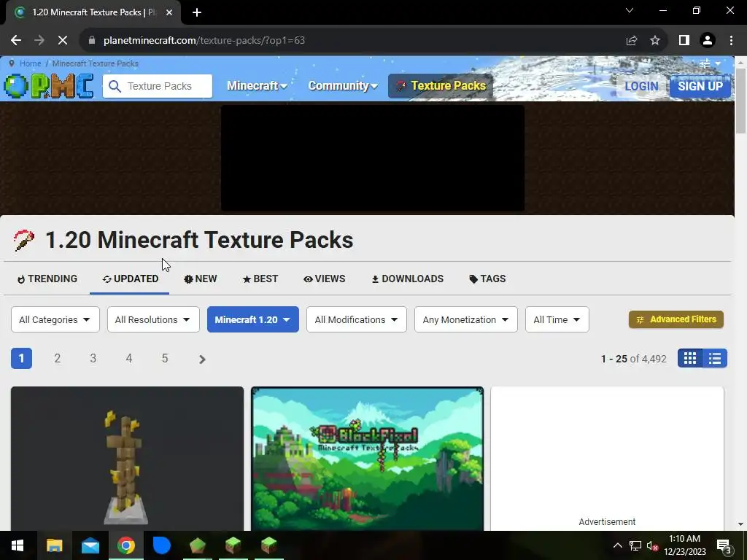Select the Updated tab
This screenshot has height=560, width=747.
coord(130,279)
